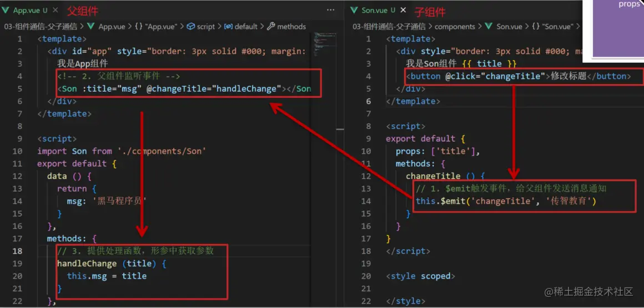Open the left editor's More Actions menu
The width and height of the screenshot is (644, 308).
tap(331, 10)
